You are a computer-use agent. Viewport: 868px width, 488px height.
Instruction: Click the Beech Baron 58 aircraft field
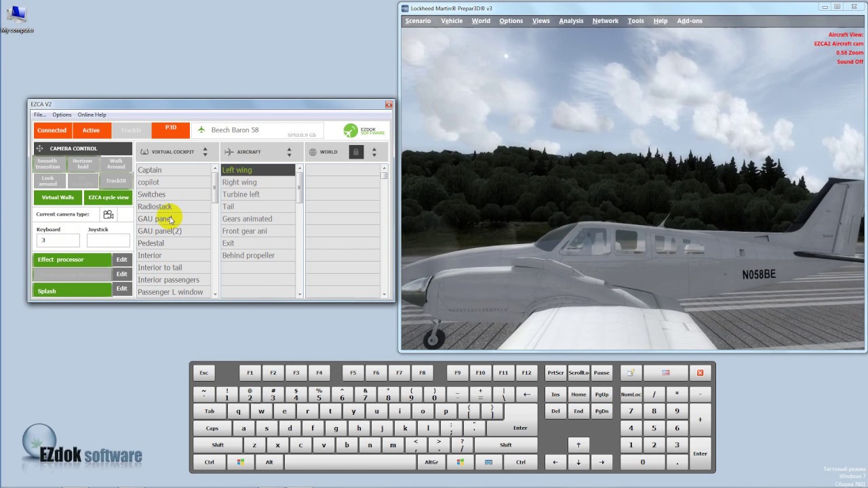point(258,130)
